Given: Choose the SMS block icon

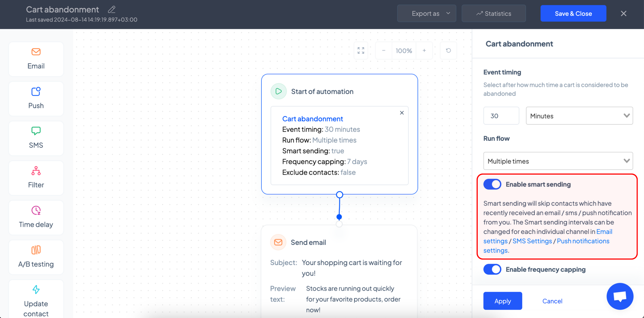Looking at the screenshot, I should pyautogui.click(x=36, y=131).
